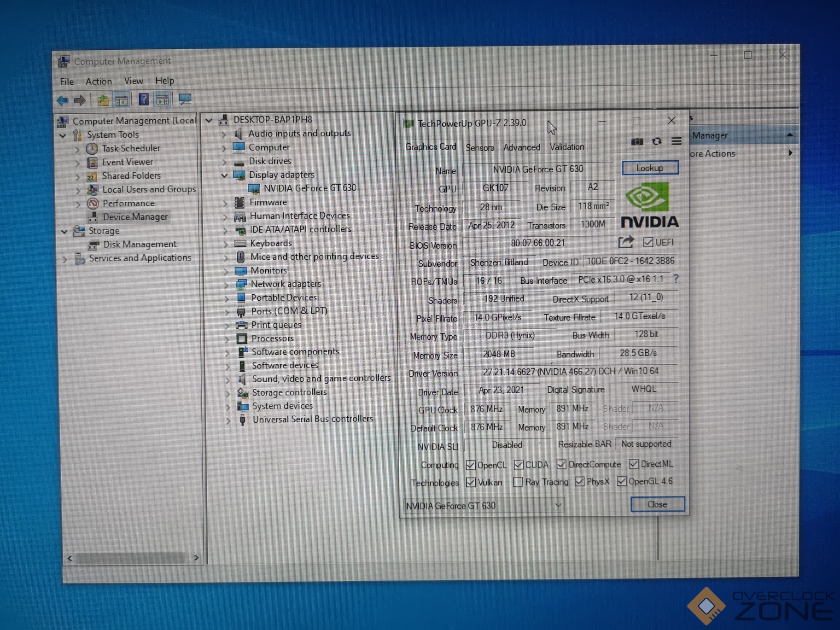Open the Action menu
The image size is (840, 630).
(x=99, y=82)
